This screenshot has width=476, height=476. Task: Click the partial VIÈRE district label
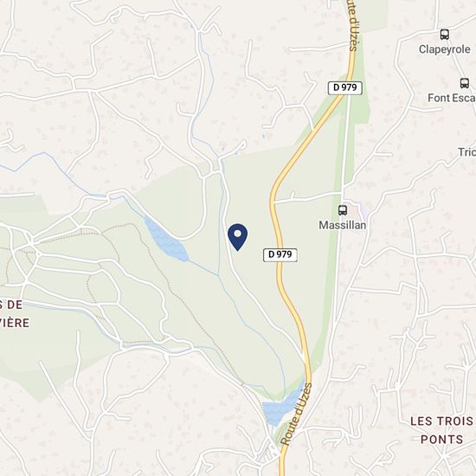[15, 323]
